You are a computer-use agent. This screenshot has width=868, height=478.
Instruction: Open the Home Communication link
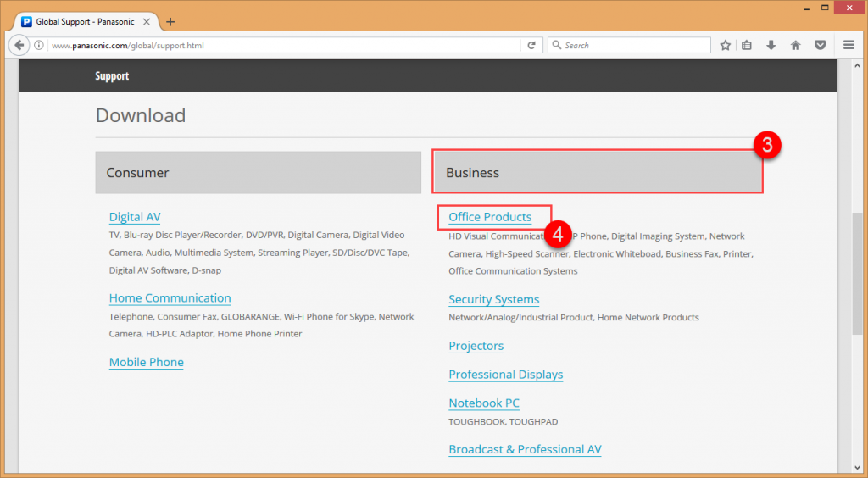coord(170,298)
